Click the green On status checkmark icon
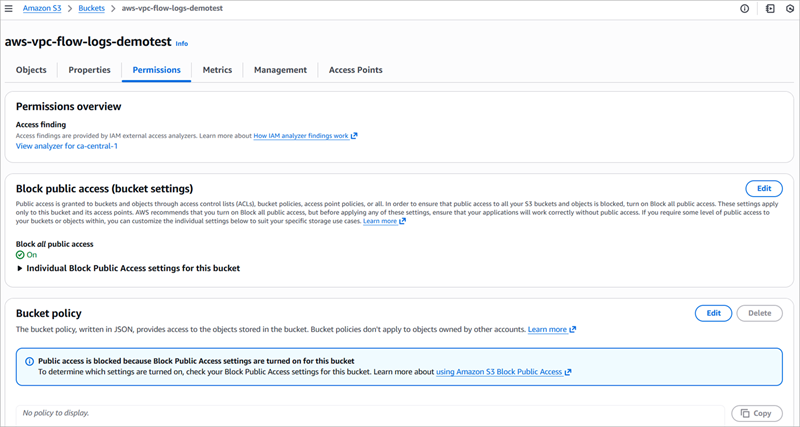The height and width of the screenshot is (427, 800). coord(20,255)
